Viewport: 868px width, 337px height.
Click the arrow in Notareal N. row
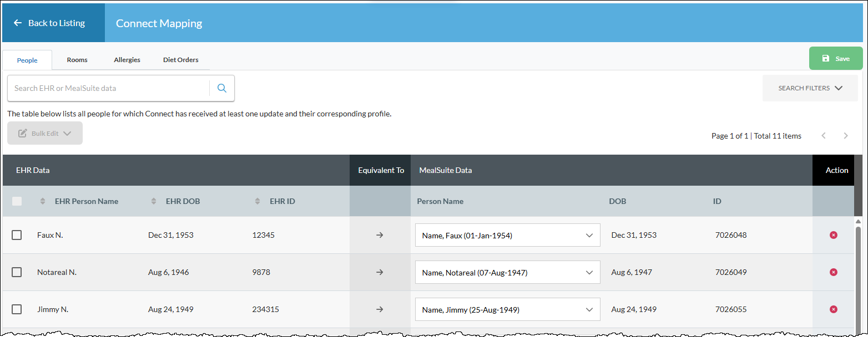pos(380,272)
